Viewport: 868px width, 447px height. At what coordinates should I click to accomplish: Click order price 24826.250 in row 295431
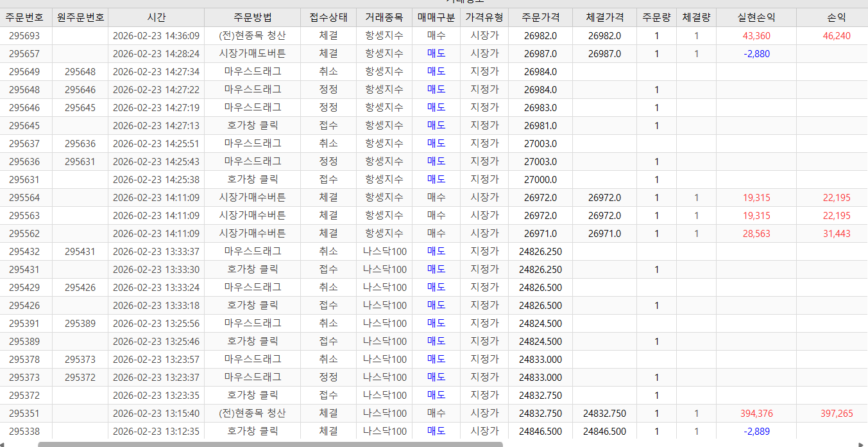tap(540, 270)
